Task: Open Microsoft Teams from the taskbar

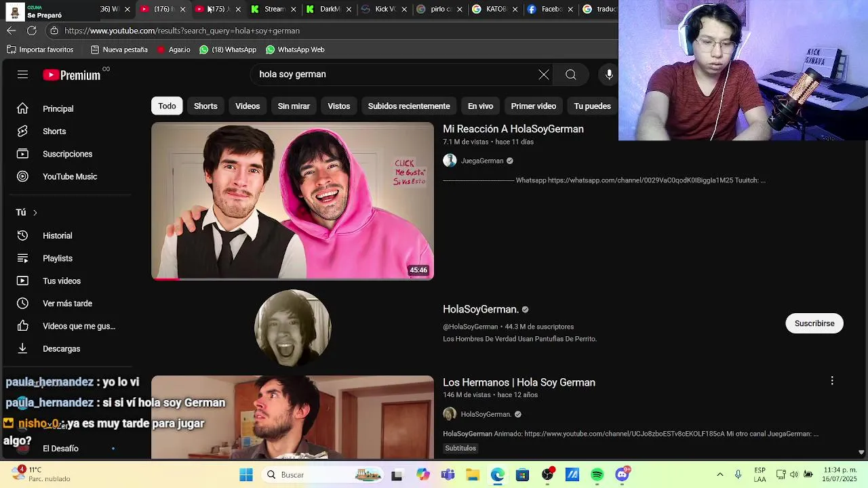Action: point(448,474)
